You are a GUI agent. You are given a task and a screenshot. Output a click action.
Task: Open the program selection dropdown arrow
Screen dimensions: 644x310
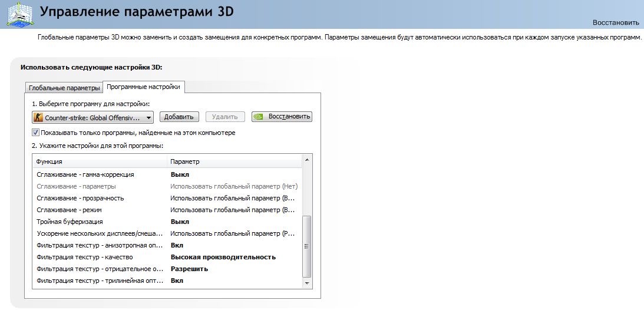tap(148, 118)
